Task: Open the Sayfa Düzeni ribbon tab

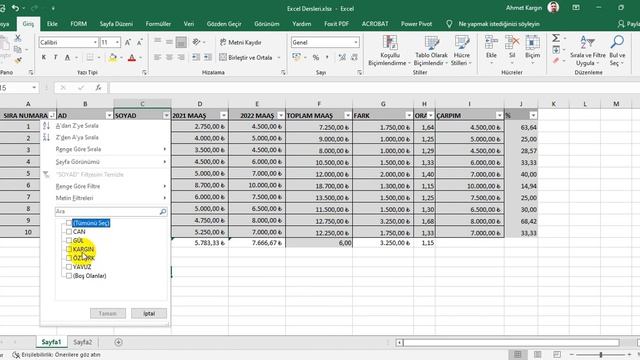Action: [x=116, y=24]
